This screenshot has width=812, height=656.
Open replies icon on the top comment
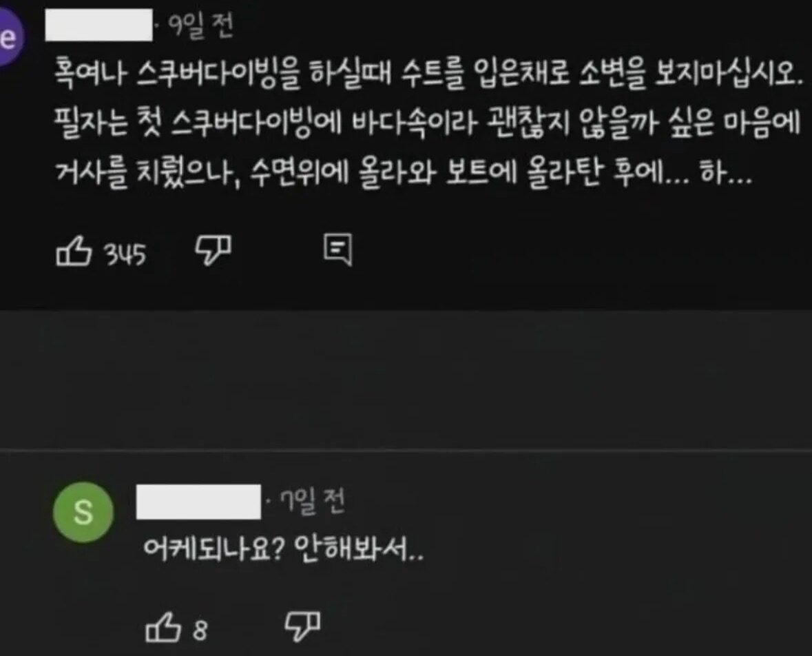[338, 249]
